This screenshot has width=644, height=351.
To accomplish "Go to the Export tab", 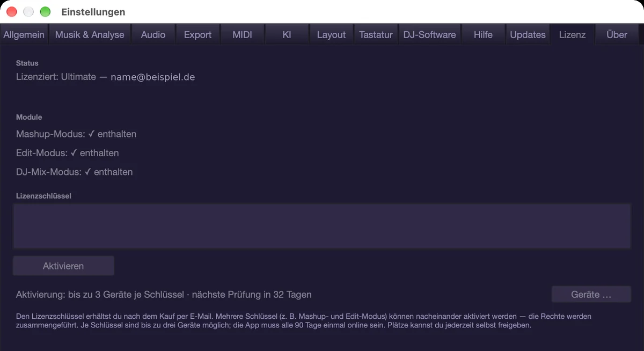I will point(197,34).
